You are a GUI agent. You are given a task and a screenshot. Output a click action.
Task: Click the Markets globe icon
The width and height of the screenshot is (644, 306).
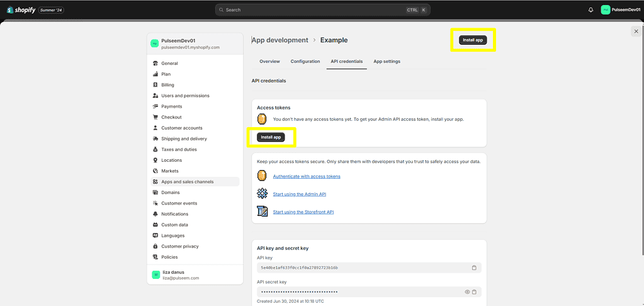pyautogui.click(x=155, y=171)
